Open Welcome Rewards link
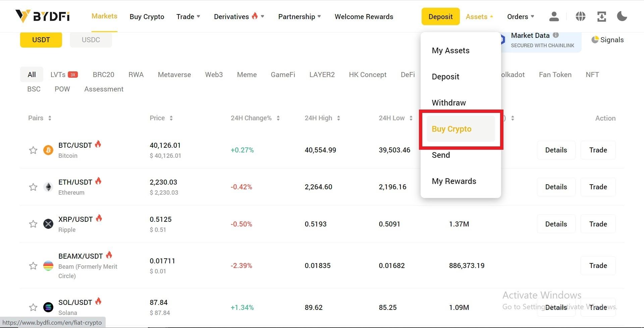The width and height of the screenshot is (644, 328). [364, 16]
